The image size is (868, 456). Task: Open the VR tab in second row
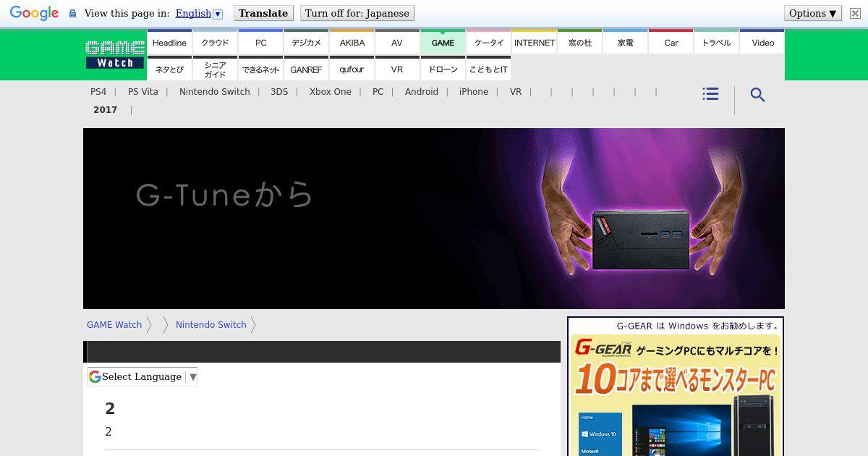point(397,69)
